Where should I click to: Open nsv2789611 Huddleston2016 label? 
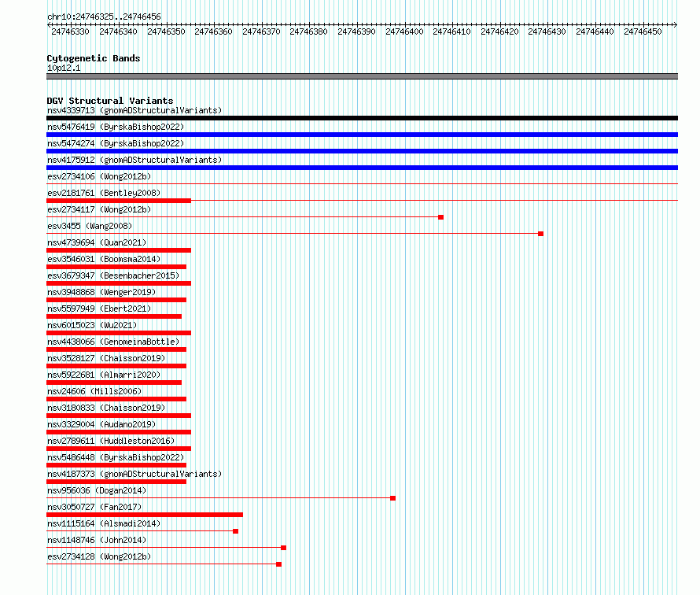tap(111, 441)
